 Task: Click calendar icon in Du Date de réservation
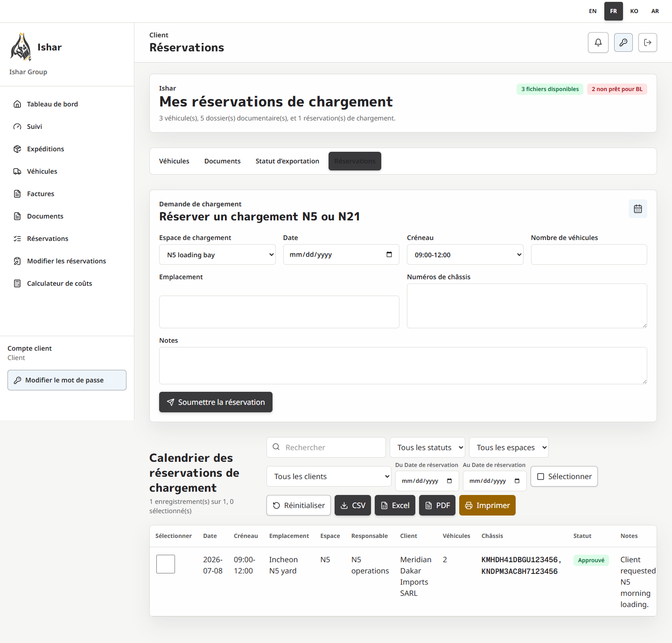449,481
